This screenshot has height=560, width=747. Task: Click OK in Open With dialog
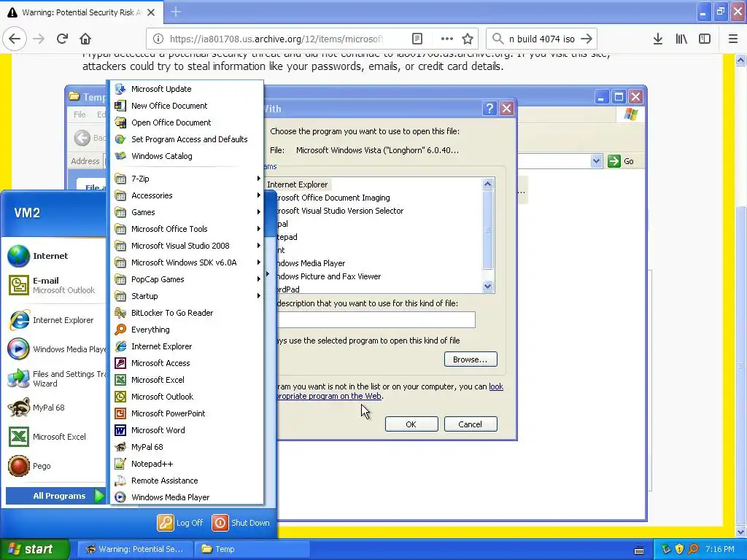pyautogui.click(x=411, y=424)
